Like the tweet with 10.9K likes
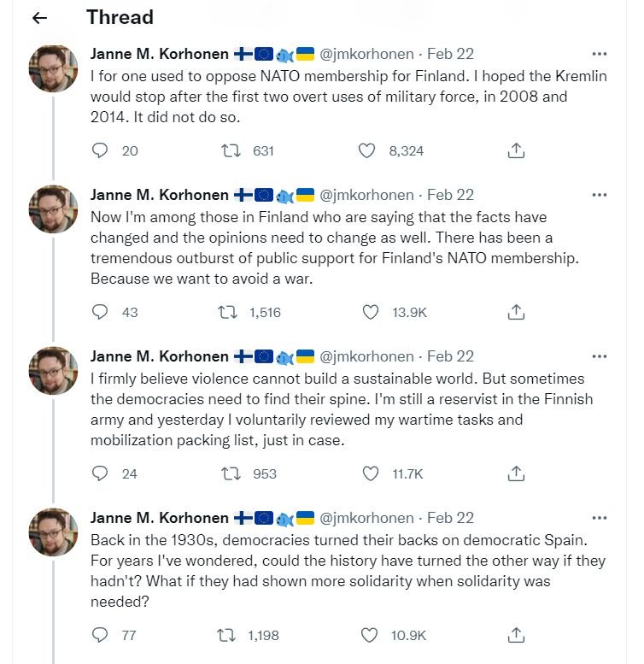Viewport: 644px width, 664px height. coord(371,635)
